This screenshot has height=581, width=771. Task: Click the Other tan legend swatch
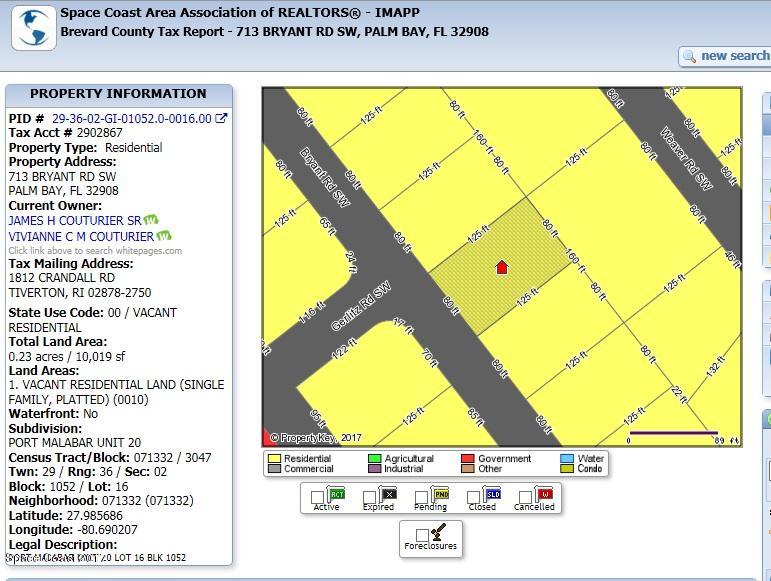(x=468, y=469)
